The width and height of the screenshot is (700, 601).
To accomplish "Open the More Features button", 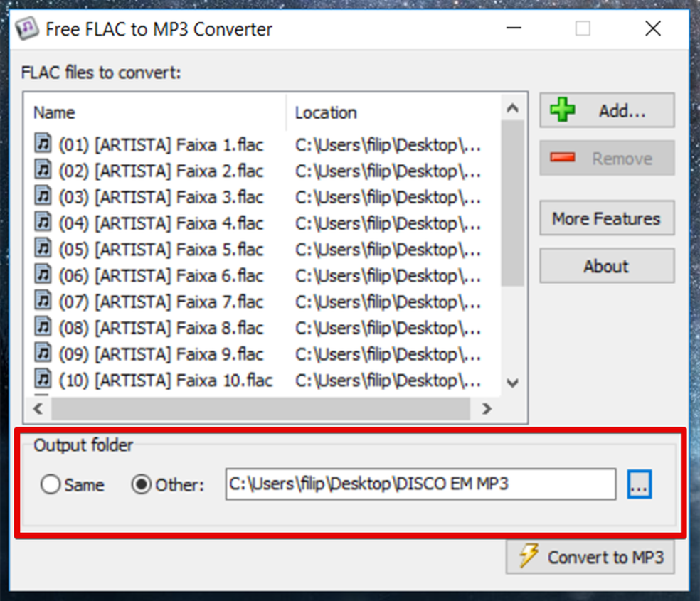I will pyautogui.click(x=607, y=218).
